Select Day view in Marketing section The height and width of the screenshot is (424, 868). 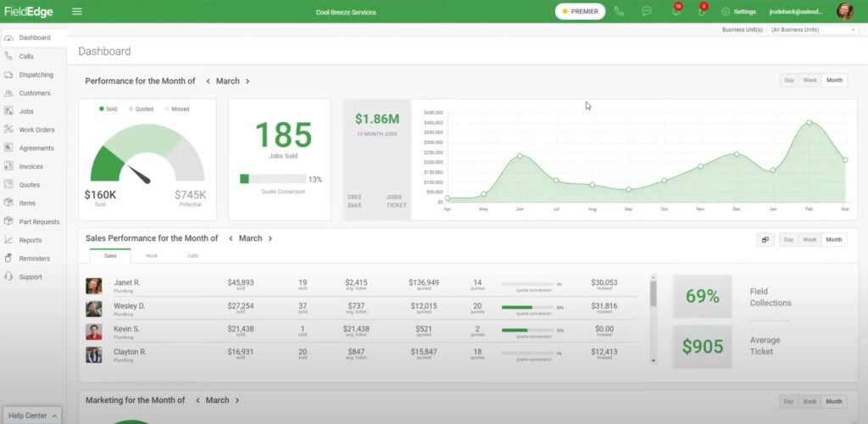(x=789, y=402)
